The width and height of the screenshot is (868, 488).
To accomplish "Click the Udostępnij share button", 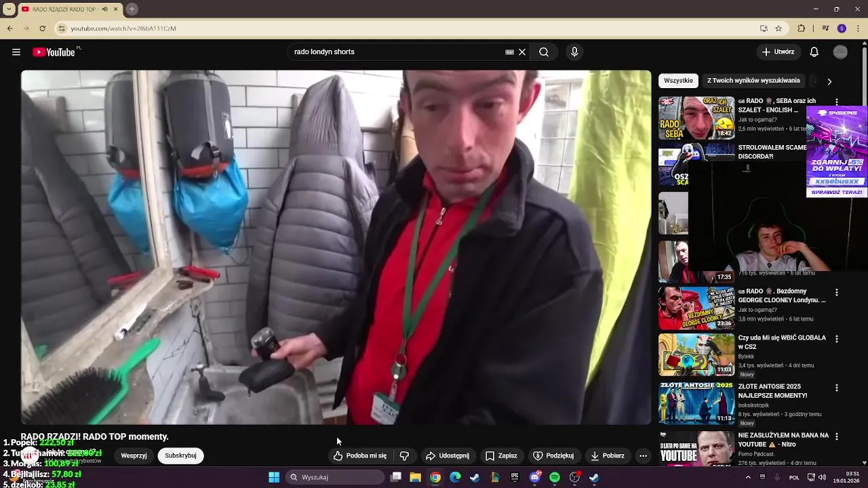I will pyautogui.click(x=447, y=455).
